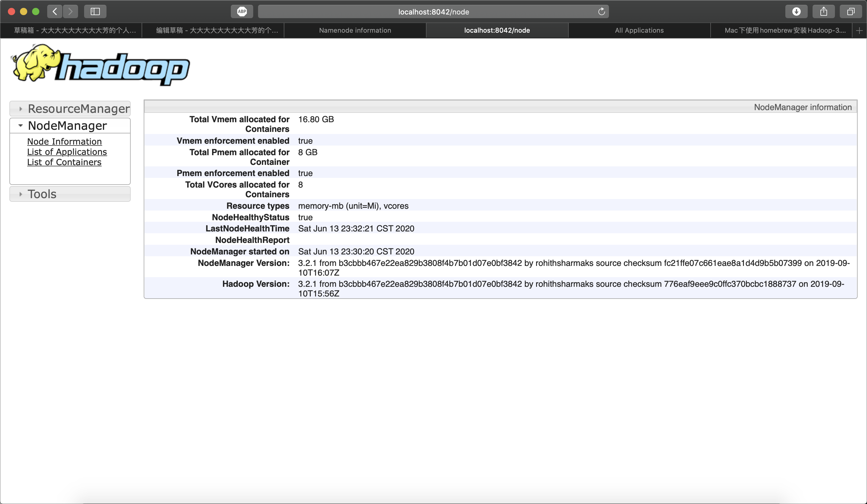Add a new tab with plus icon
The image size is (867, 504).
[x=859, y=31]
